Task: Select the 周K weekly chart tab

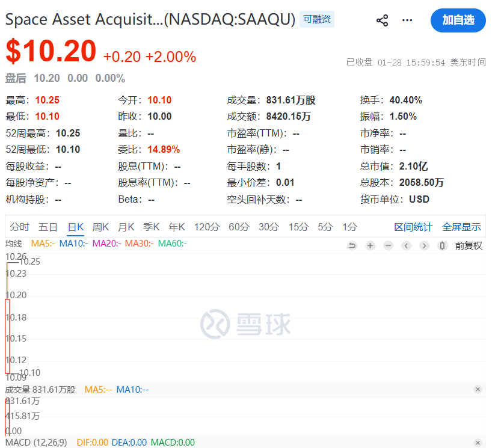Action: 100,227
